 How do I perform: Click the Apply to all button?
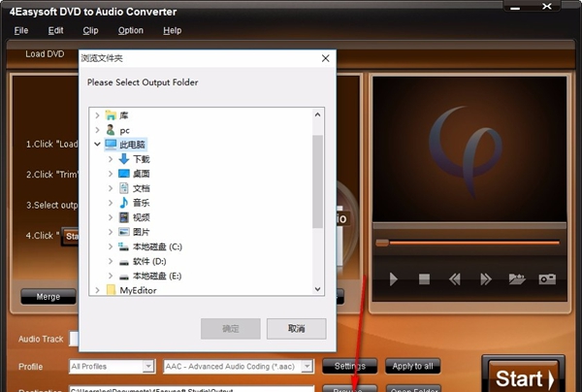413,366
